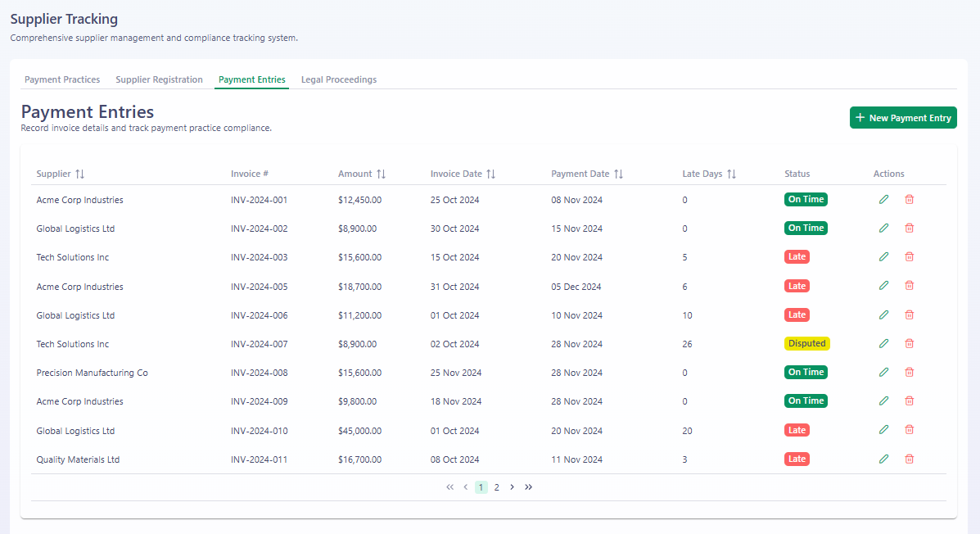The height and width of the screenshot is (534, 980).
Task: Delete the INV-2024-005 payment entry
Action: 910,286
